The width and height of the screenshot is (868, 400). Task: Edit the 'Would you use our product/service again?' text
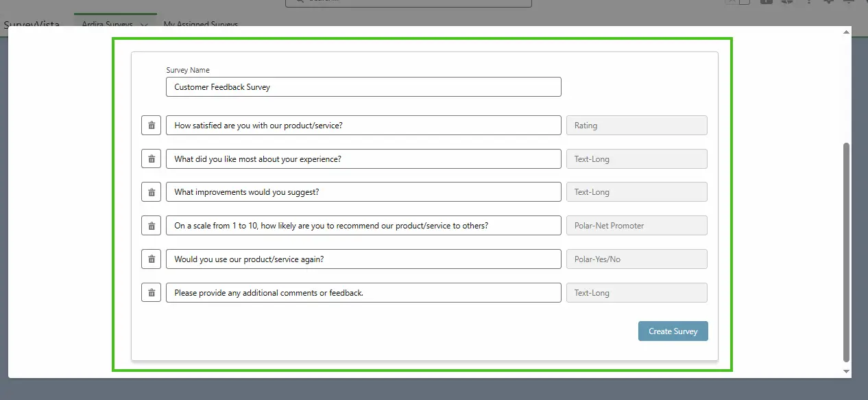363,259
